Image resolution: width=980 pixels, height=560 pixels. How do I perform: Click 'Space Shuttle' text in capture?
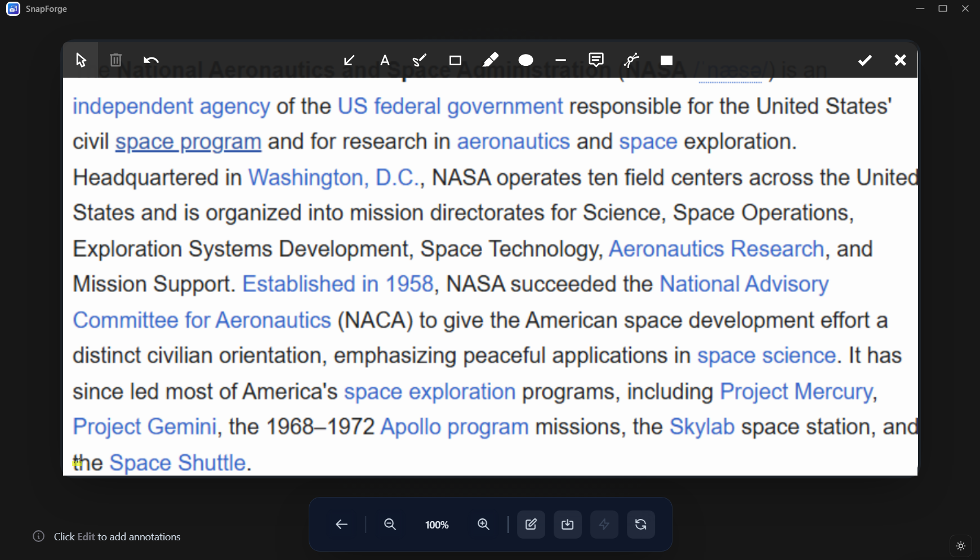(178, 463)
